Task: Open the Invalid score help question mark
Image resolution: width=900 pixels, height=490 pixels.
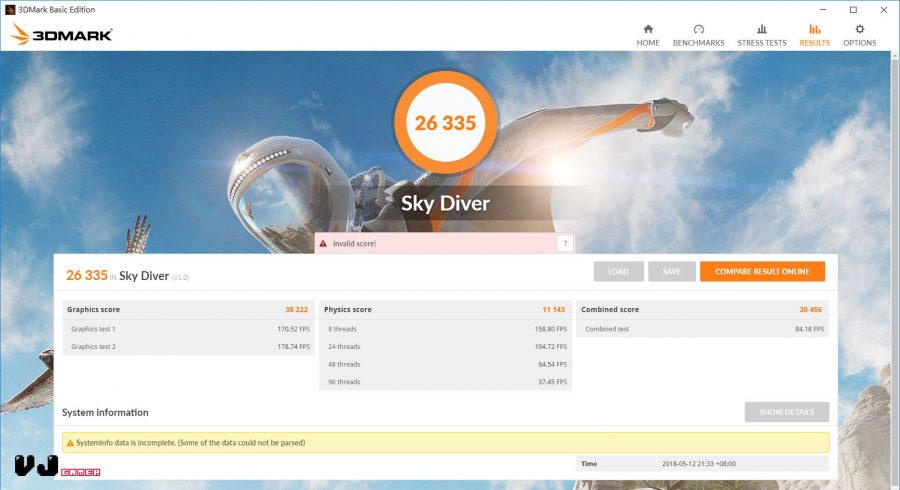Action: [x=565, y=243]
